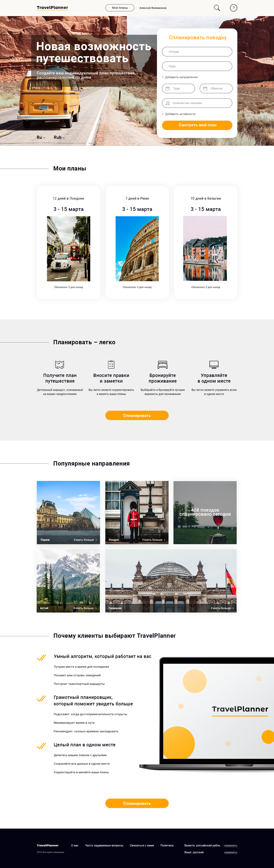Image resolution: width=274 pixels, height=868 pixels.
Task: Open the 7 дней в Риме plan card
Action: click(137, 242)
